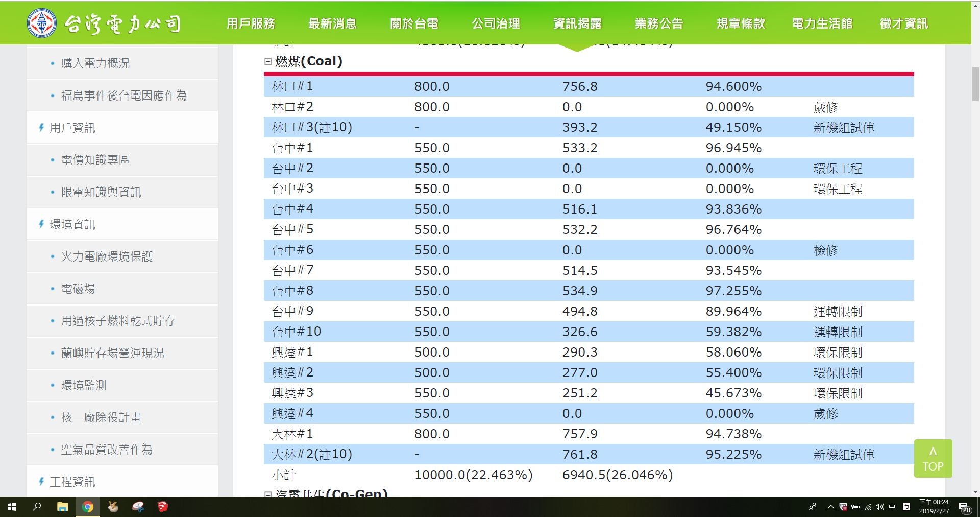Open 用戶服務 nav menu
The width and height of the screenshot is (980, 517).
(x=251, y=24)
